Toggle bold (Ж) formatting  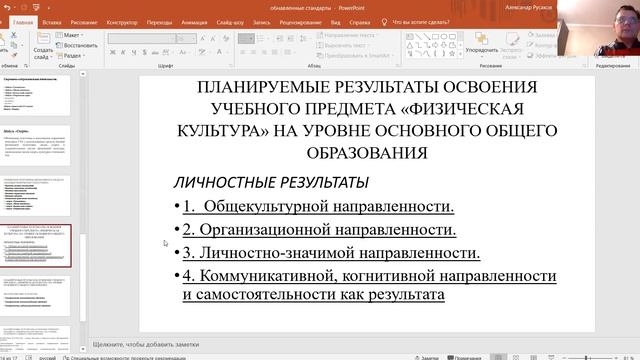(113, 52)
